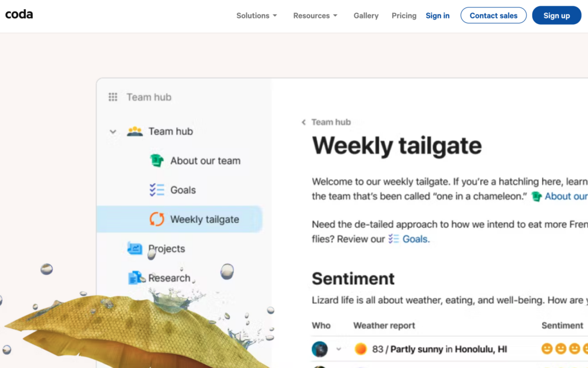
Task: Open the Goals page in sidebar
Action: point(183,190)
